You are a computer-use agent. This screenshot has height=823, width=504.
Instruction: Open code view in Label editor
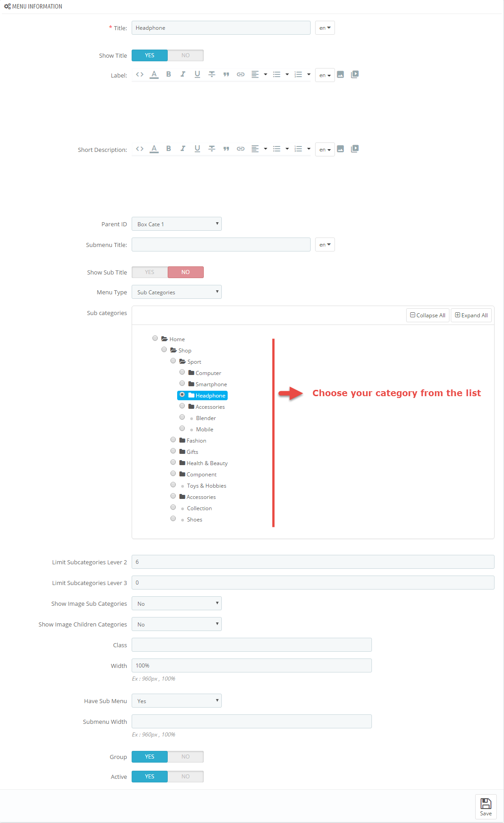[x=140, y=74]
